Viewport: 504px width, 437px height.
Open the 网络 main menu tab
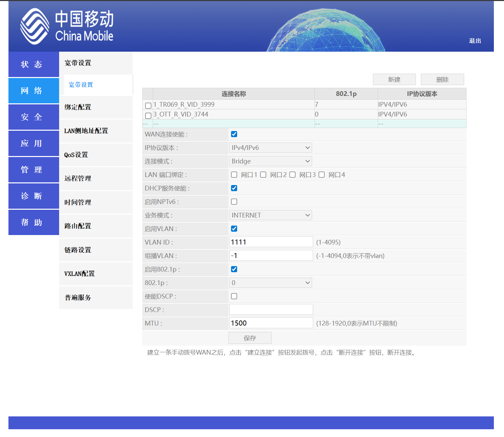[33, 91]
